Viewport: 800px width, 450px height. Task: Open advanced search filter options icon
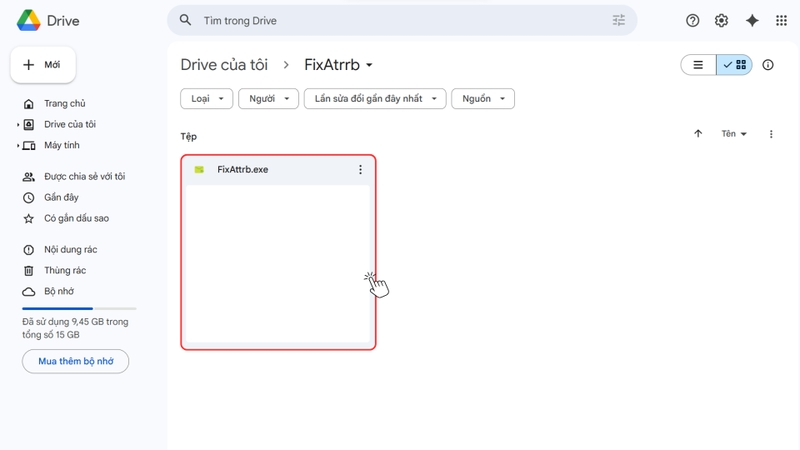pyautogui.click(x=618, y=20)
